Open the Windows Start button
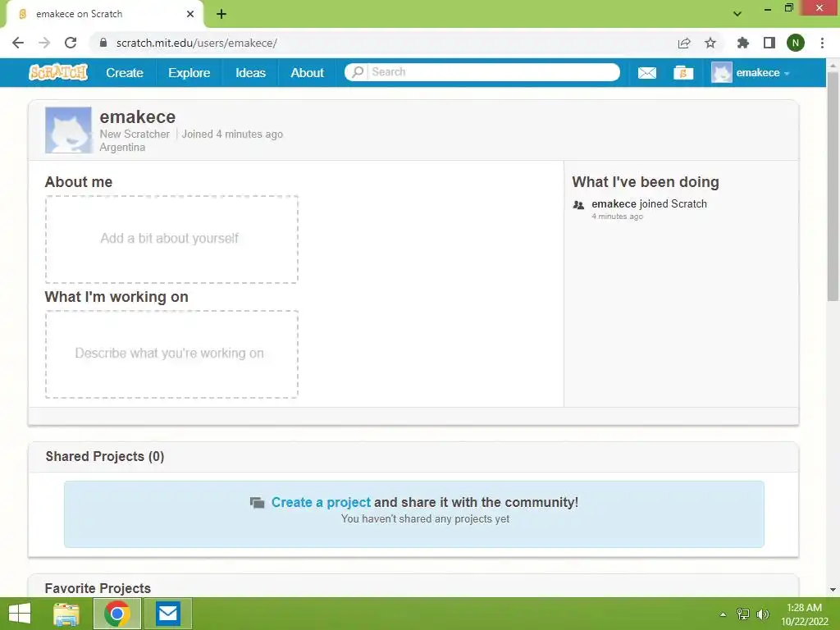Image resolution: width=840 pixels, height=630 pixels. click(20, 614)
